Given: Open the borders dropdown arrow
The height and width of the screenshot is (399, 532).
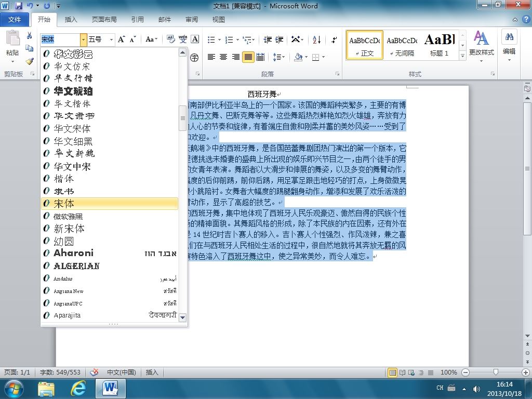Looking at the screenshot, I should (324, 57).
